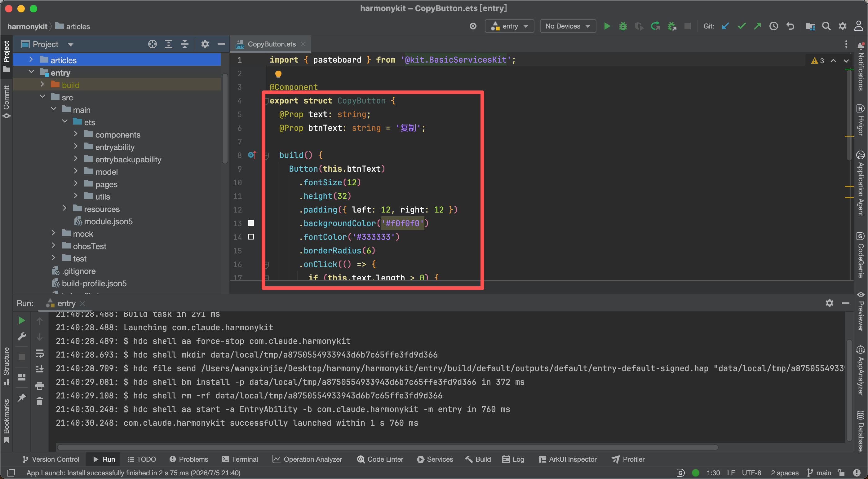Open the Commit tool window

[6, 102]
